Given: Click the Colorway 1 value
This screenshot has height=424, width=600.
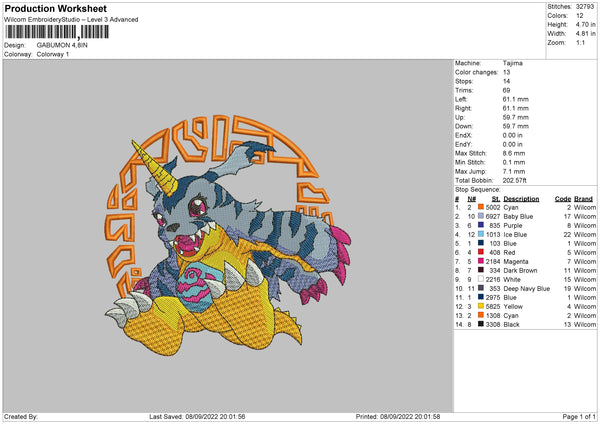Looking at the screenshot, I should pos(53,54).
